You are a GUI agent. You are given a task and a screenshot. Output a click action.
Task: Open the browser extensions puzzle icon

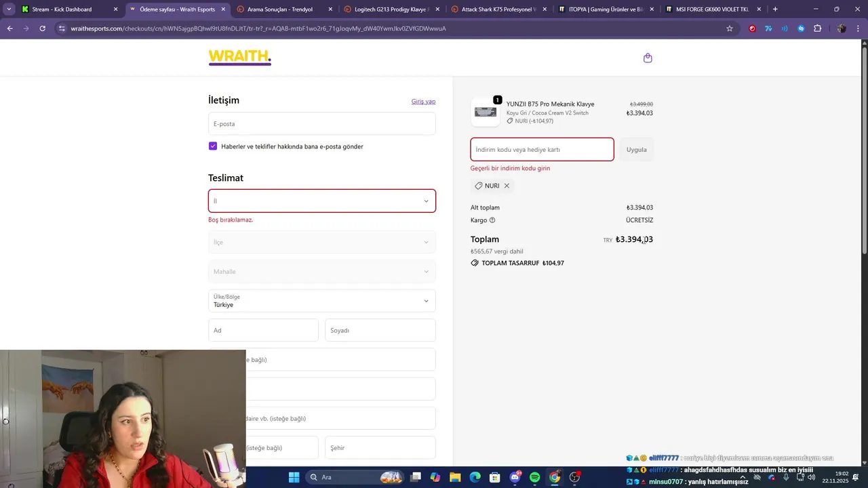click(x=817, y=28)
